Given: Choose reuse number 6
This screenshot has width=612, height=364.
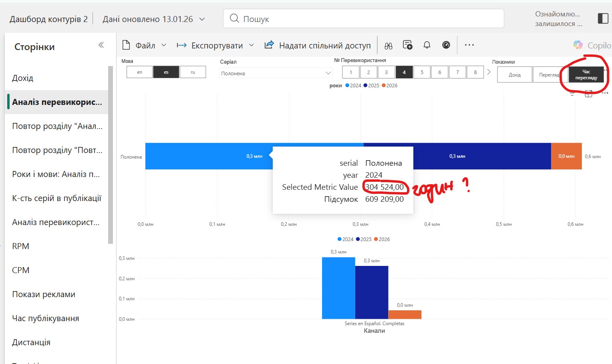Looking at the screenshot, I should pos(440,72).
